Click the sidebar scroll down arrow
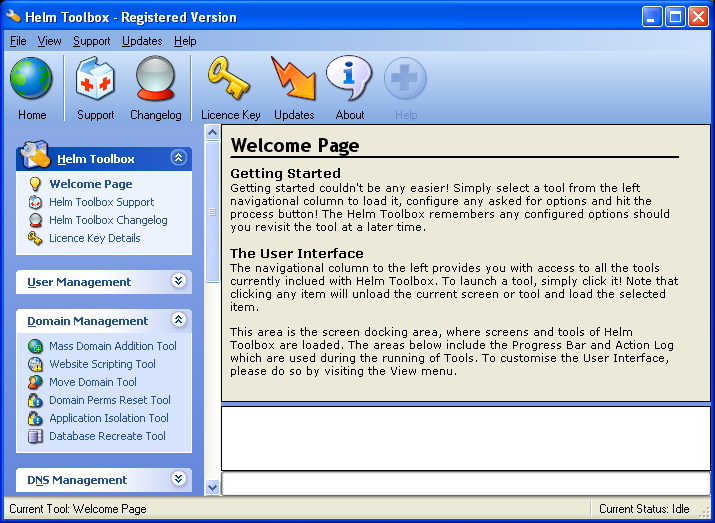Image resolution: width=715 pixels, height=523 pixels. click(x=212, y=487)
